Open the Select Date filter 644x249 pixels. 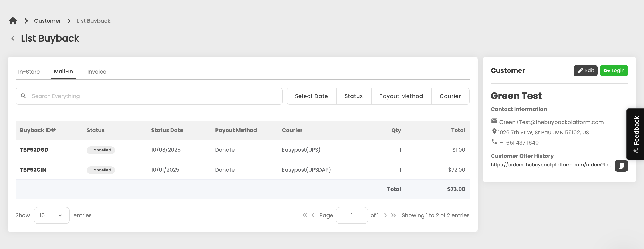coord(311,96)
